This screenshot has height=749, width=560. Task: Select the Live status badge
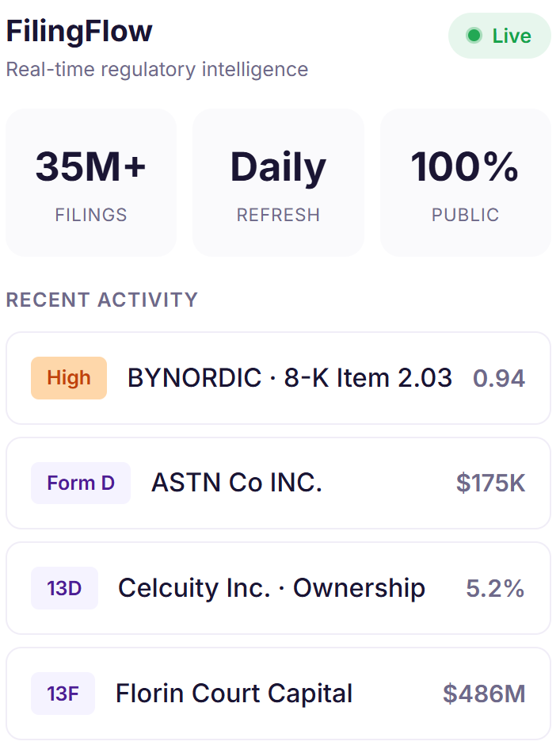(x=499, y=36)
